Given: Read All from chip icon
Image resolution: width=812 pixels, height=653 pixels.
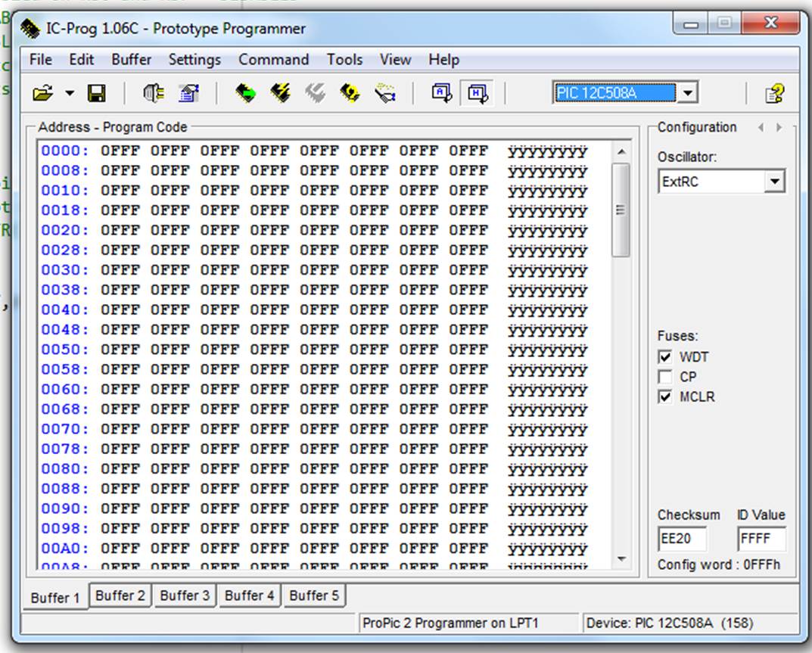Looking at the screenshot, I should tap(245, 93).
